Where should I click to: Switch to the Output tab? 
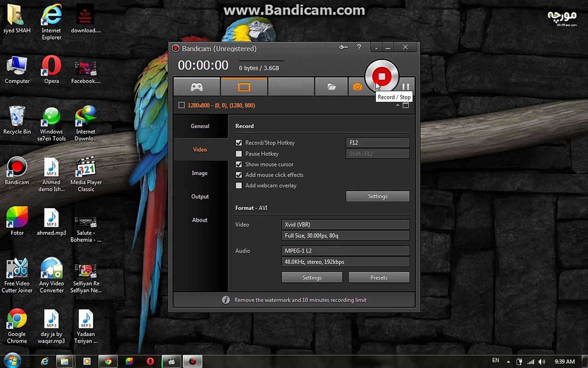[200, 196]
